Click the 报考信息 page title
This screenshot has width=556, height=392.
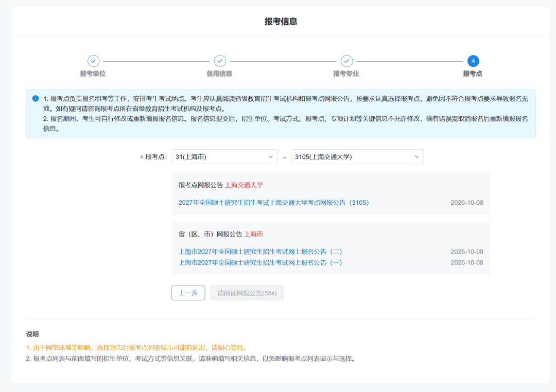coord(281,22)
